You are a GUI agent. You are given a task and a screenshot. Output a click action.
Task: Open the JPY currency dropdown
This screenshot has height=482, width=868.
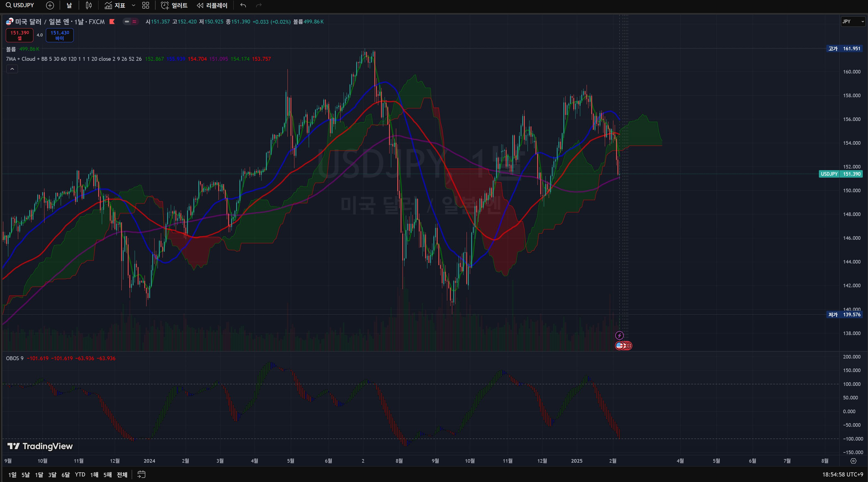pos(853,22)
